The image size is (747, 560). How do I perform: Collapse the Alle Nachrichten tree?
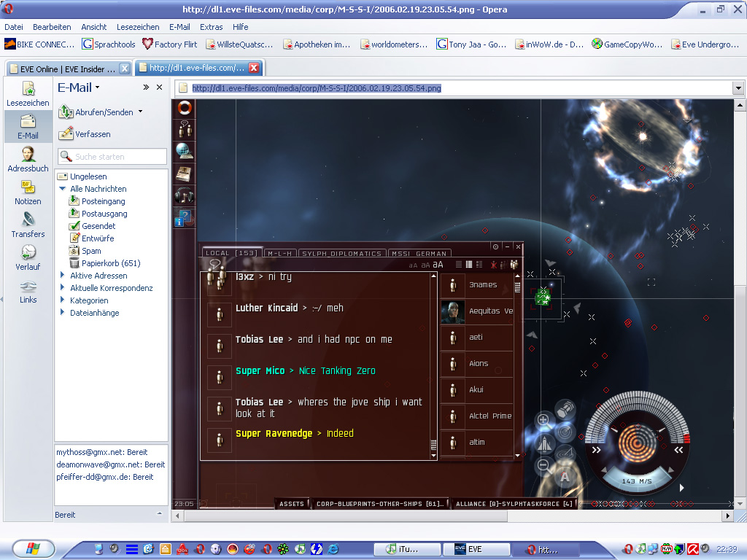pos(62,189)
